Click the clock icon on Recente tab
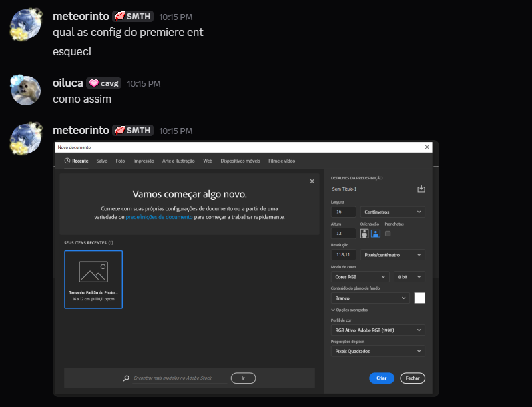The height and width of the screenshot is (407, 532). 67,161
